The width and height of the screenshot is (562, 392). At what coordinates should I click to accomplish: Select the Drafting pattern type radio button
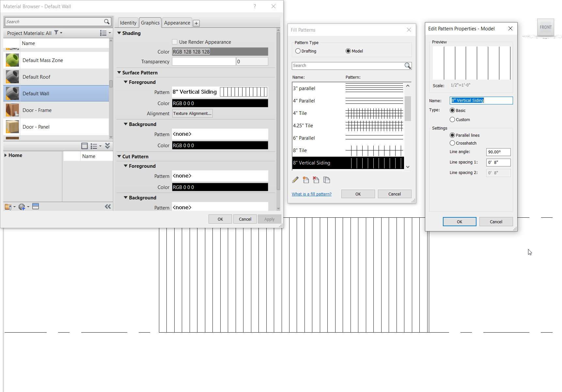(298, 51)
